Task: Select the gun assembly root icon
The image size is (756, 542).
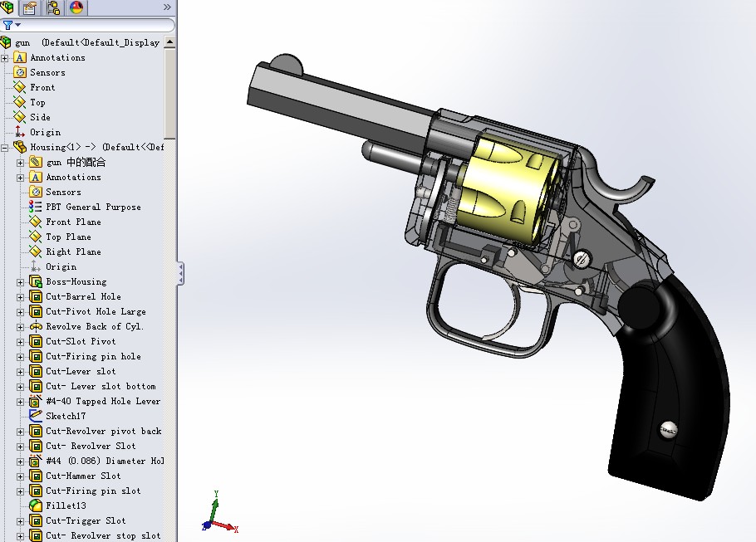Action: coord(6,42)
